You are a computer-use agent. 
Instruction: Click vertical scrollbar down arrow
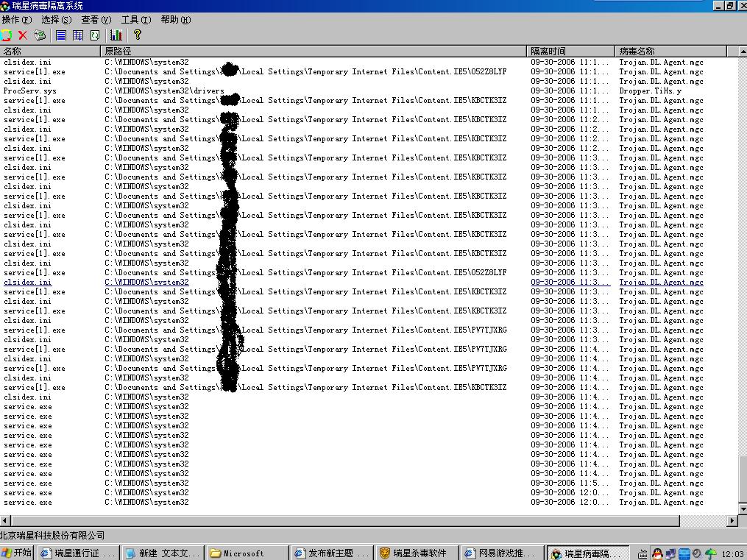pyautogui.click(x=743, y=509)
